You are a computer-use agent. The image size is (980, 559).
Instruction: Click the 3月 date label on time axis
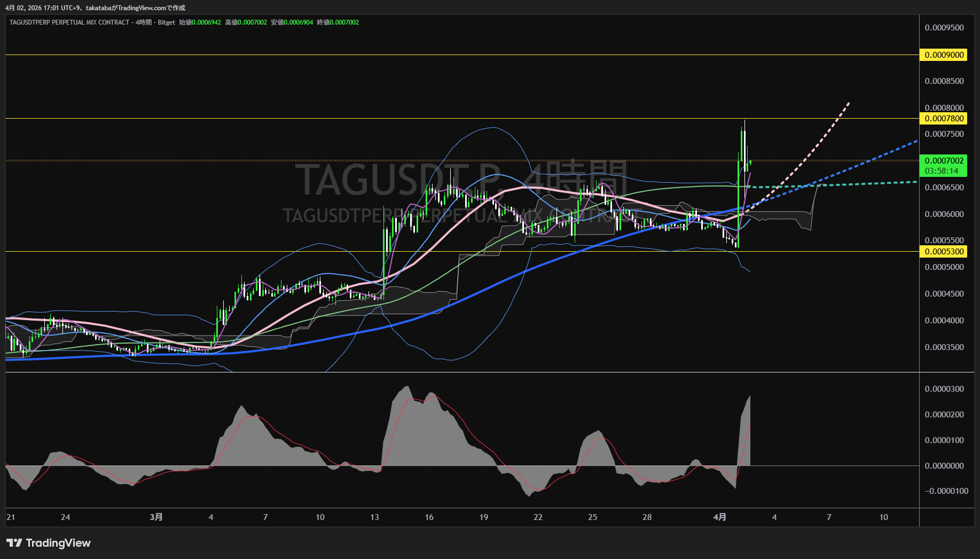pyautogui.click(x=156, y=517)
